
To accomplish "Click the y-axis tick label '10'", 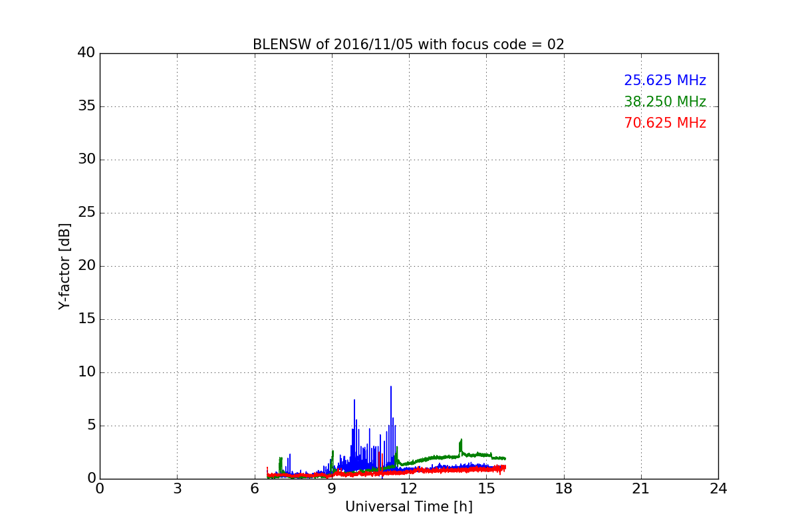I will pyautogui.click(x=86, y=372).
